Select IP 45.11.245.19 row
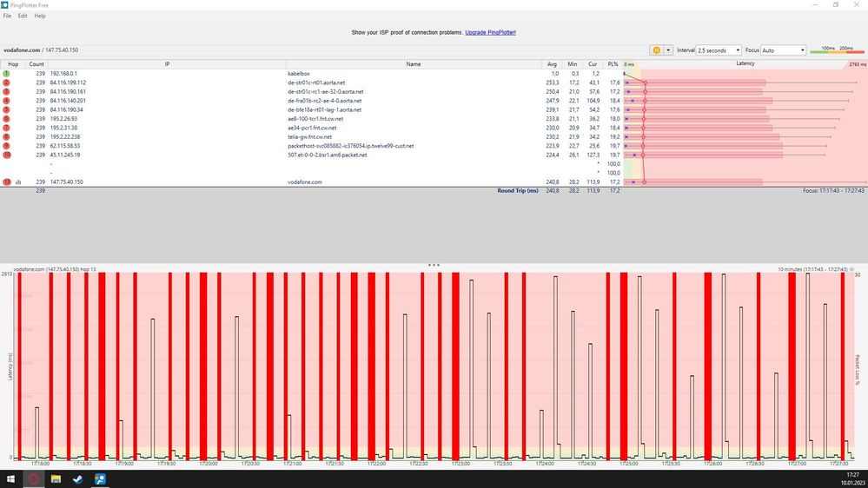Image resolution: width=868 pixels, height=488 pixels. click(65, 155)
